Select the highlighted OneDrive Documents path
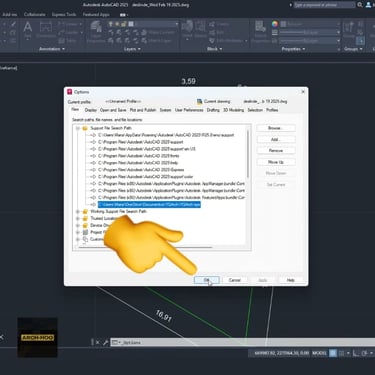 tap(149, 204)
